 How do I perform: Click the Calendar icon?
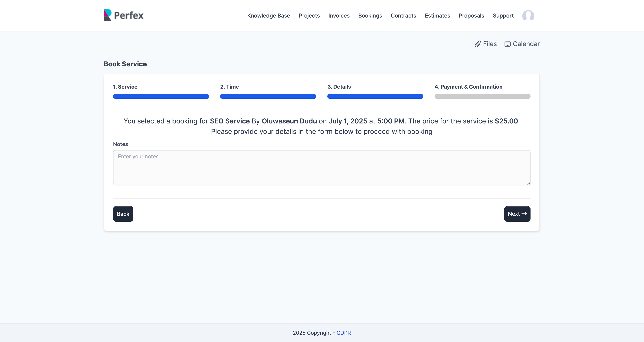pos(507,44)
